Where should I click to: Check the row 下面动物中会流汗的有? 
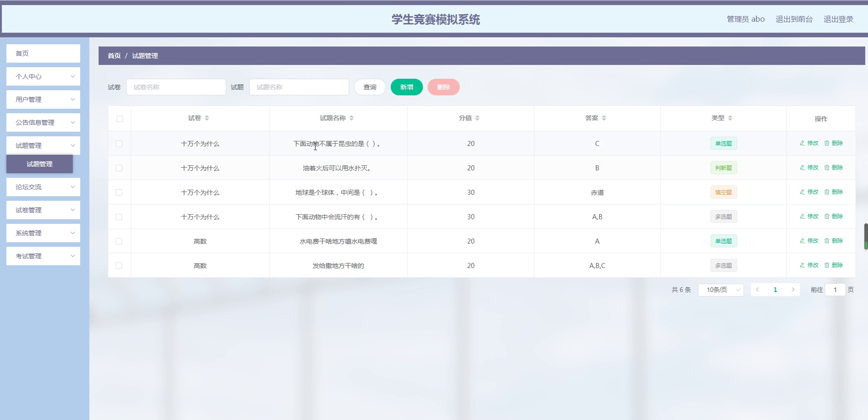119,217
